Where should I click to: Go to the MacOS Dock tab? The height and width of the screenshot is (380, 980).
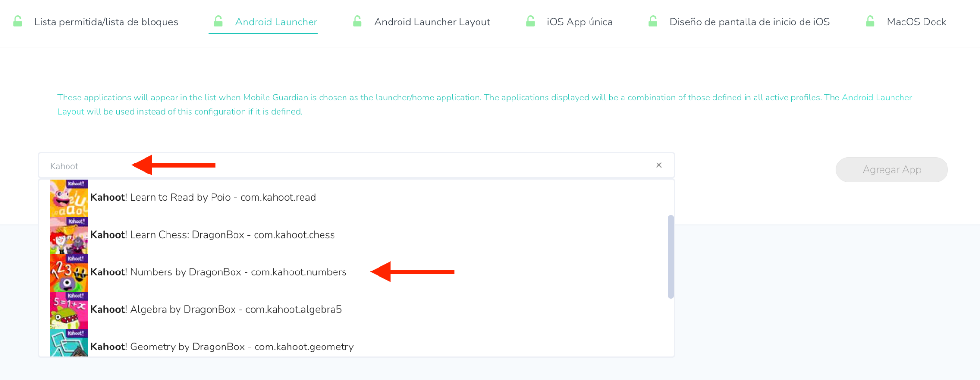point(916,22)
